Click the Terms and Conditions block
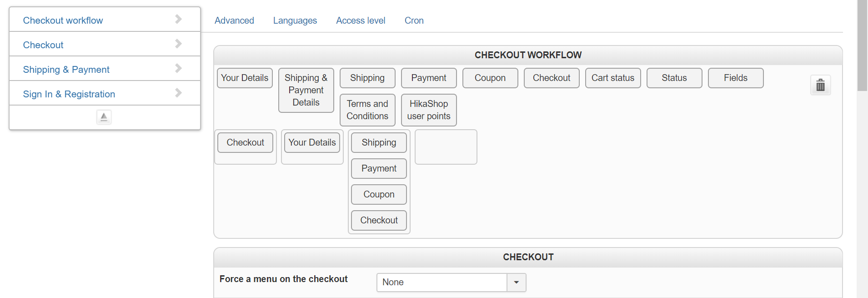The image size is (868, 298). pos(367,110)
